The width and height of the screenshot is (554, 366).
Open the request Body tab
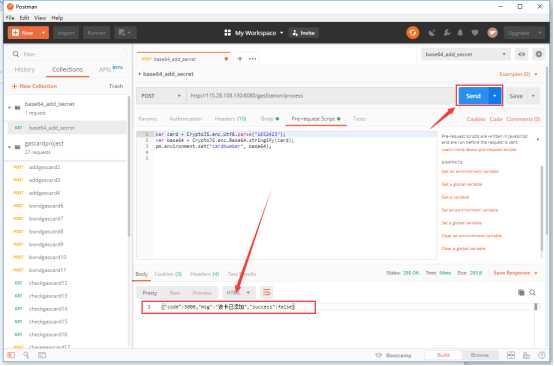tap(270, 118)
